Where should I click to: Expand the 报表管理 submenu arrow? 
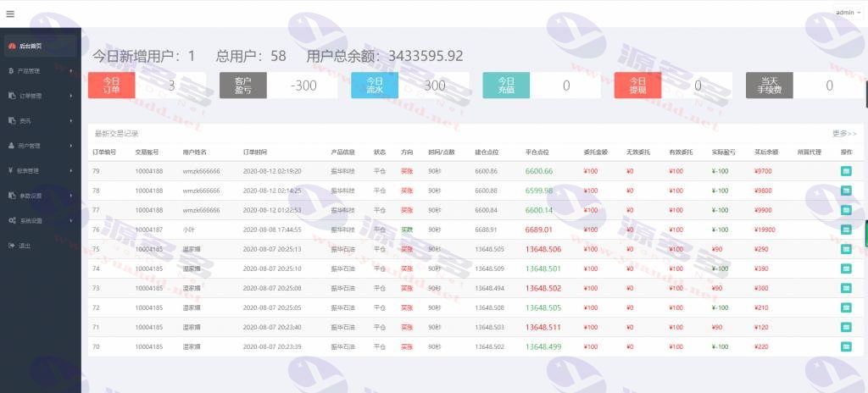pos(71,170)
